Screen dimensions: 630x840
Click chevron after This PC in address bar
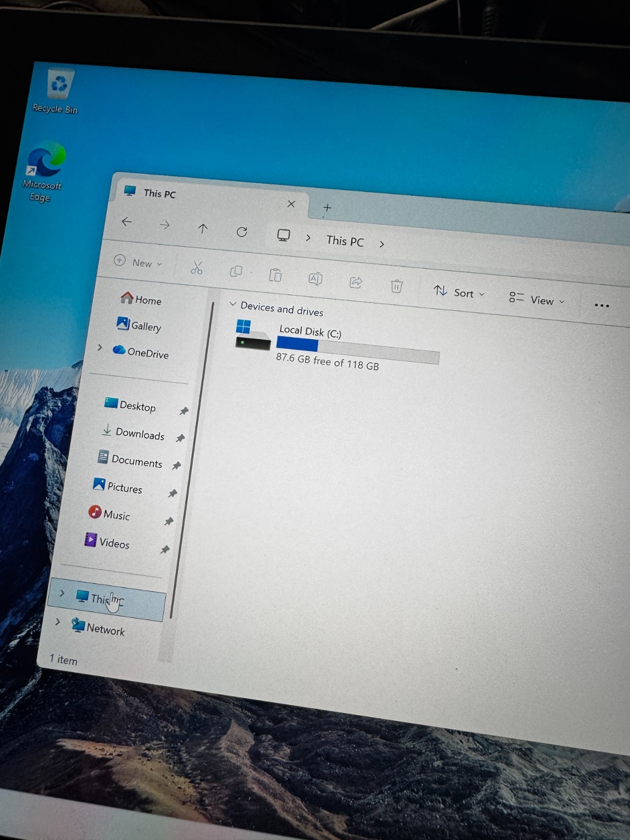click(x=382, y=244)
